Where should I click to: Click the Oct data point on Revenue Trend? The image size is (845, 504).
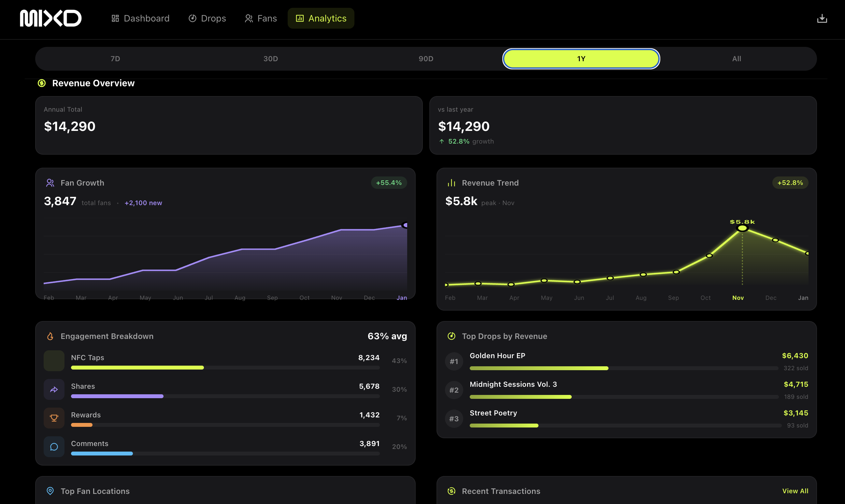point(709,256)
